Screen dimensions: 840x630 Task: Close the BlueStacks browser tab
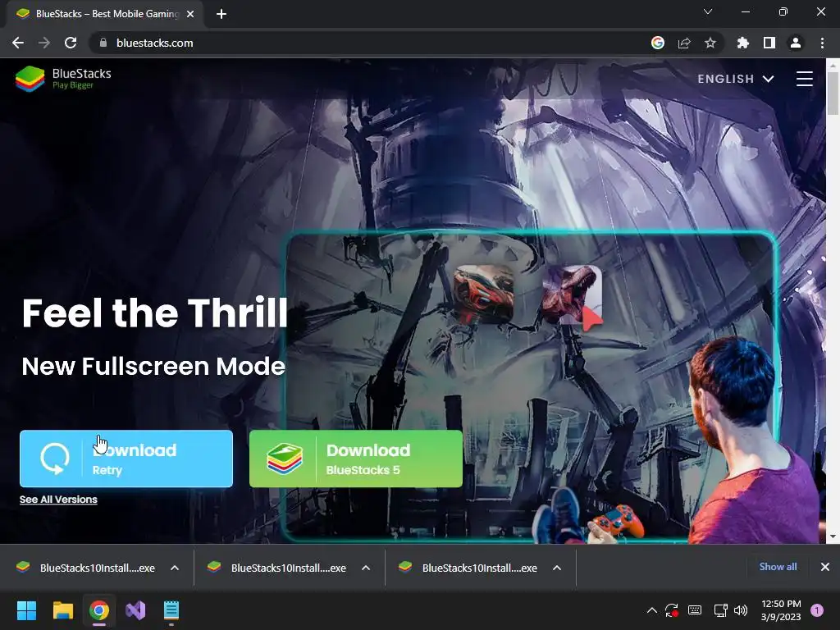coord(190,15)
